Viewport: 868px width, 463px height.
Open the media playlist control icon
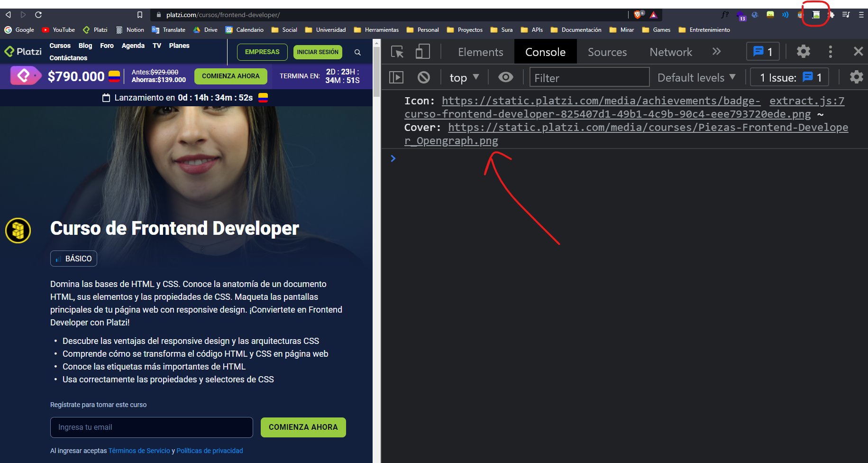(846, 15)
